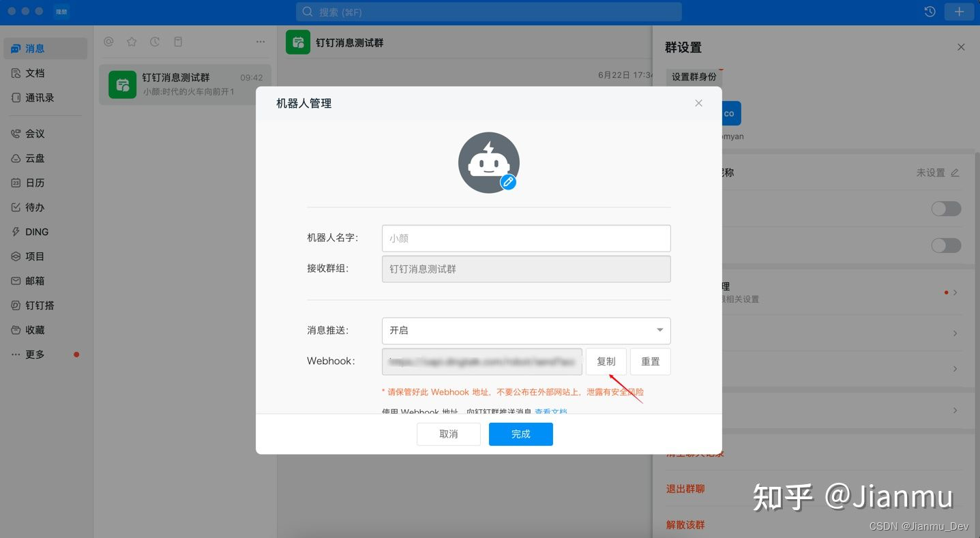Select the 钉钉消息测试群 conversation in list
The height and width of the screenshot is (538, 980).
coord(185,85)
